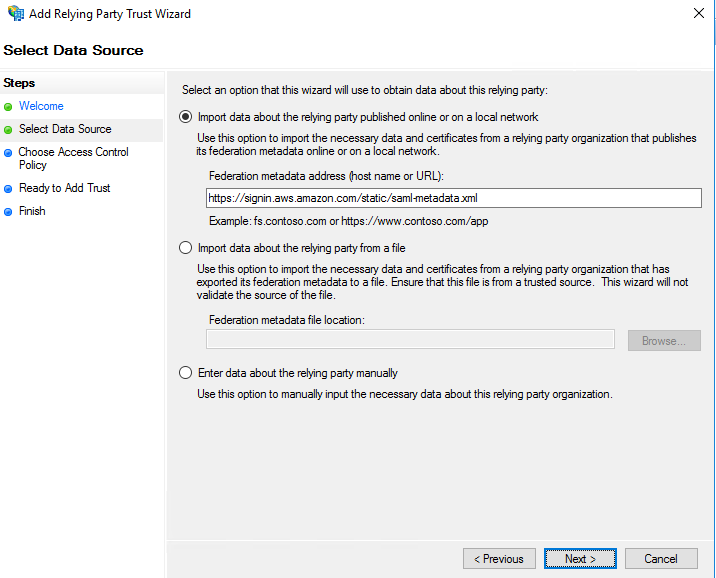
Task: Click the blue bullet beside Ready to Add Trust
Action: [8, 188]
